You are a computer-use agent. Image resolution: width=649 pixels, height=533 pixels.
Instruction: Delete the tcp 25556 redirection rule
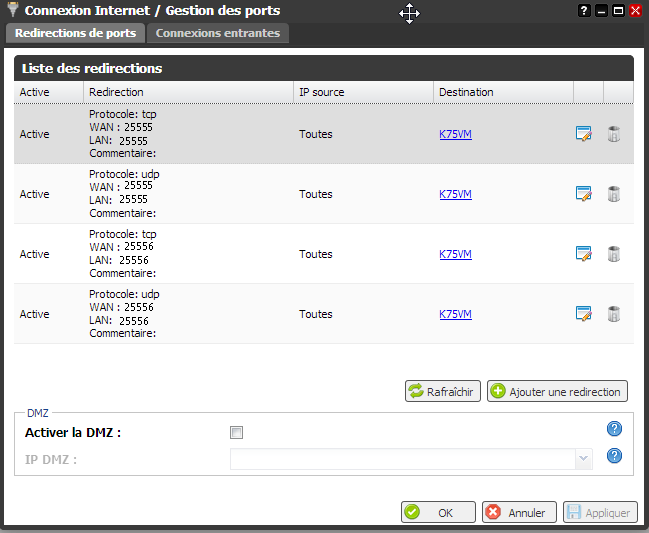(x=614, y=254)
